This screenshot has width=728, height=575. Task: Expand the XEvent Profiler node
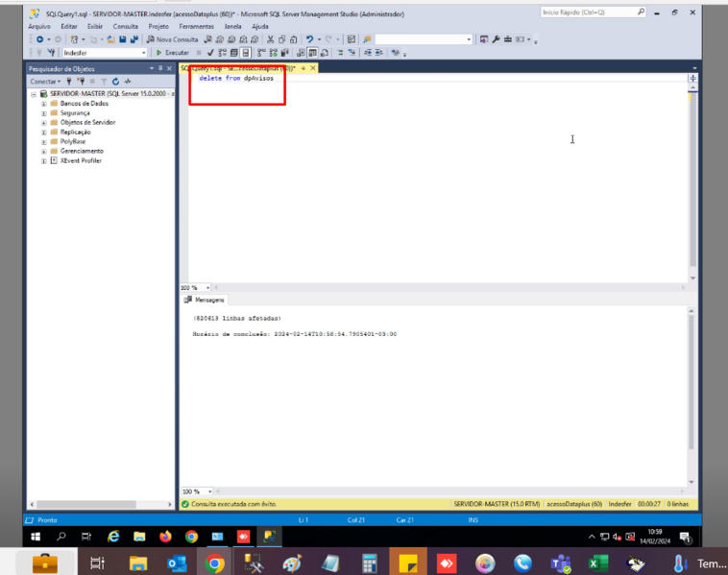(x=43, y=161)
